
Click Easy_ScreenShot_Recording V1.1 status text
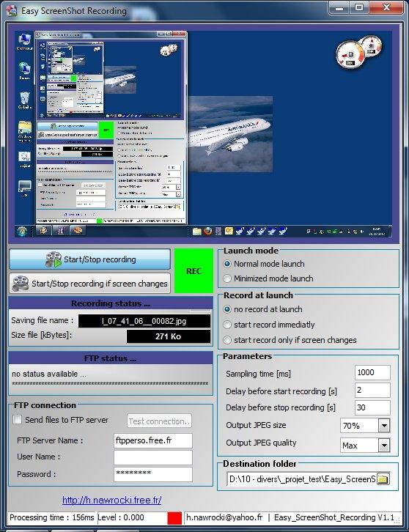coord(334,517)
